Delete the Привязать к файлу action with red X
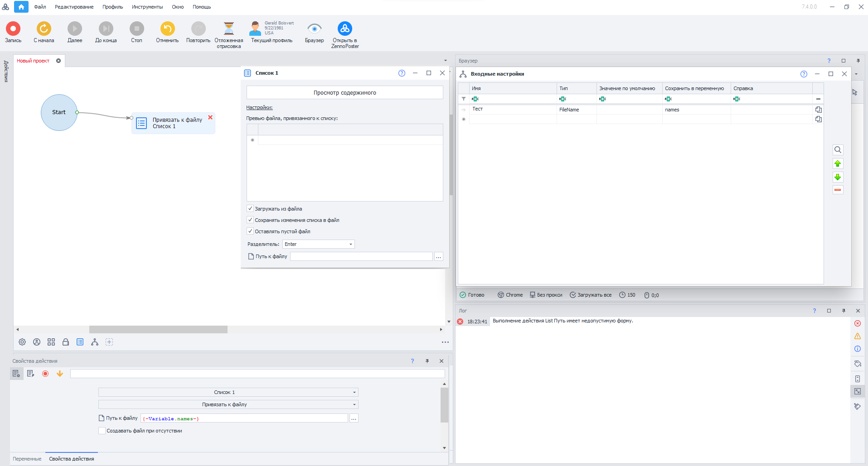Screen dimensions: 868x466 click(x=210, y=117)
